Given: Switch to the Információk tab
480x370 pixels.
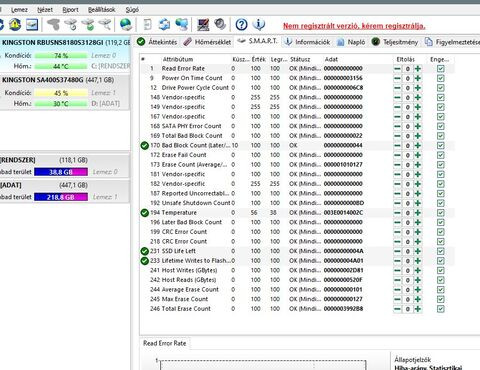Looking at the screenshot, I should coord(307,42).
